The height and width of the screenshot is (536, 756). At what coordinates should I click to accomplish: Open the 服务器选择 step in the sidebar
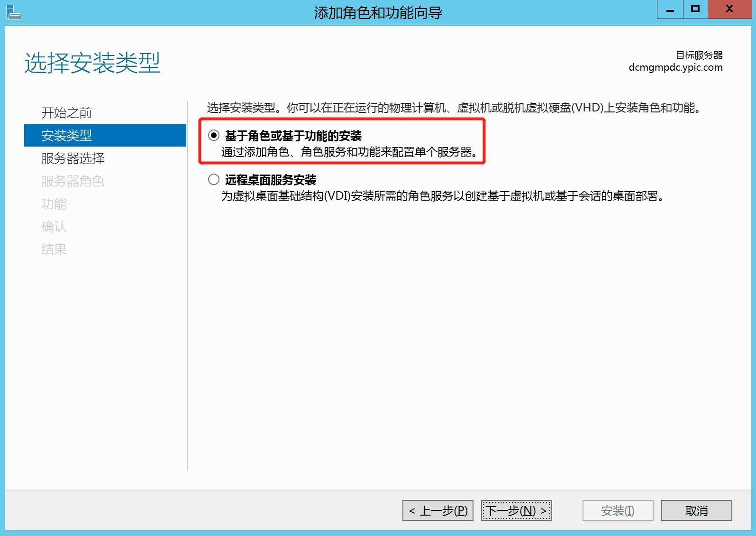[x=73, y=158]
